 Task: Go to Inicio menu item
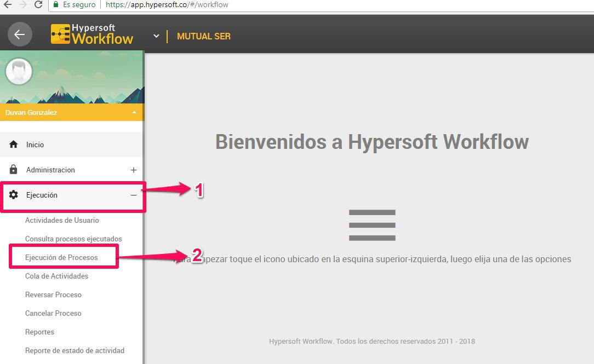tap(72, 145)
